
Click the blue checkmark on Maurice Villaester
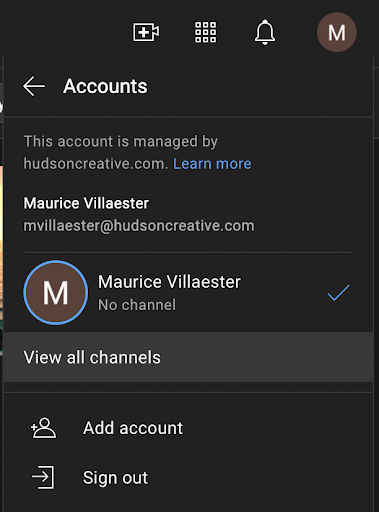click(x=339, y=293)
